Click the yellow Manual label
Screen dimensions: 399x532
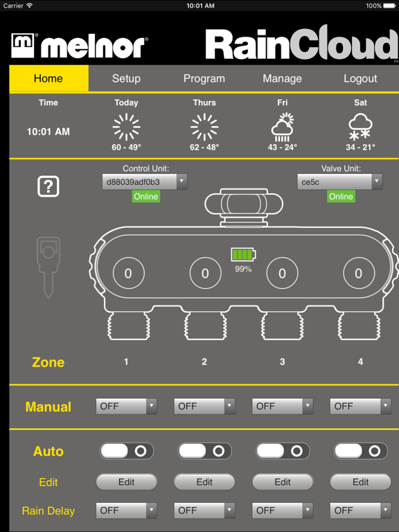pos(48,407)
